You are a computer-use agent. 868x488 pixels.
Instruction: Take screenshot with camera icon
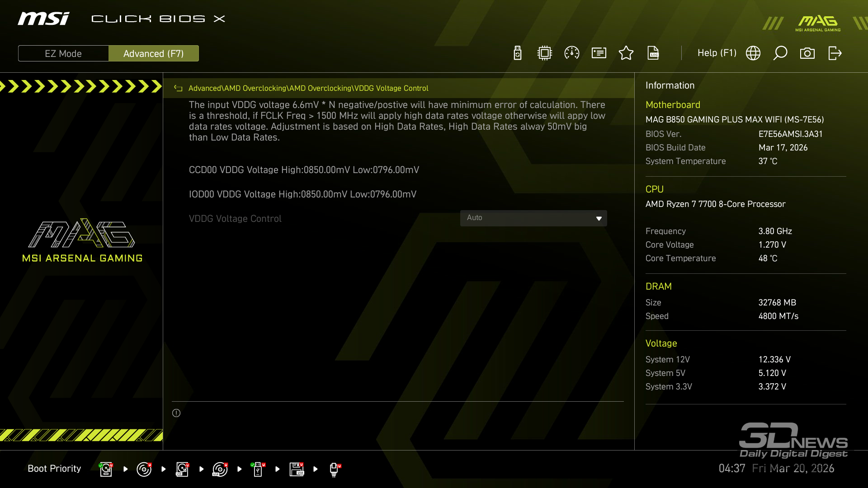coord(807,53)
